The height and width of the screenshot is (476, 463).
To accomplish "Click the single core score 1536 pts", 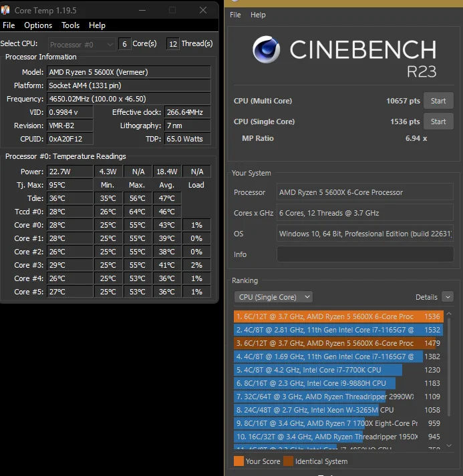I will click(405, 122).
